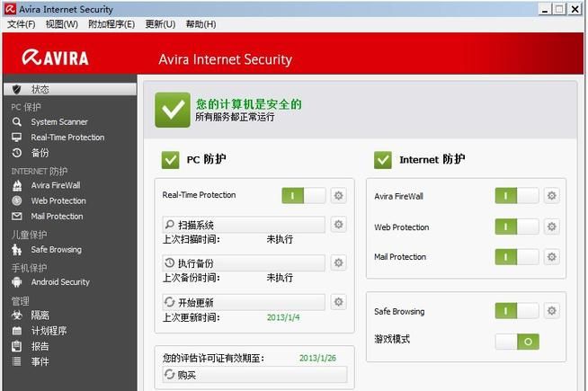
Task: Open Real-Time Protection settings gear
Action: pos(338,195)
